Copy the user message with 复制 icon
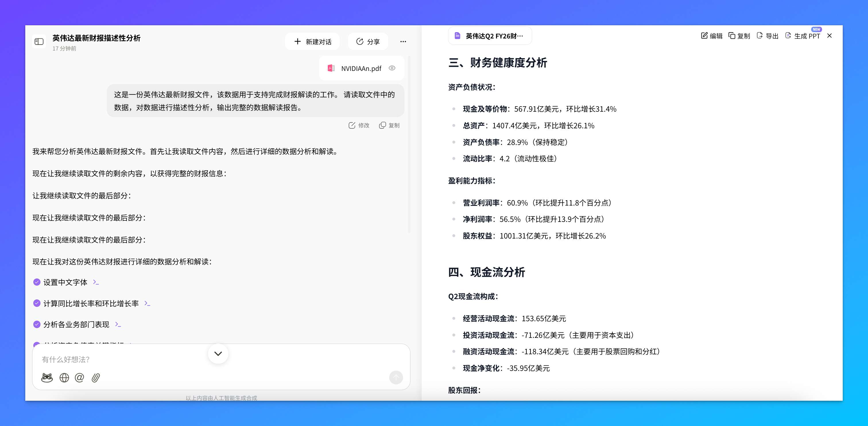Screen dimensions: 868x426 click(389, 125)
